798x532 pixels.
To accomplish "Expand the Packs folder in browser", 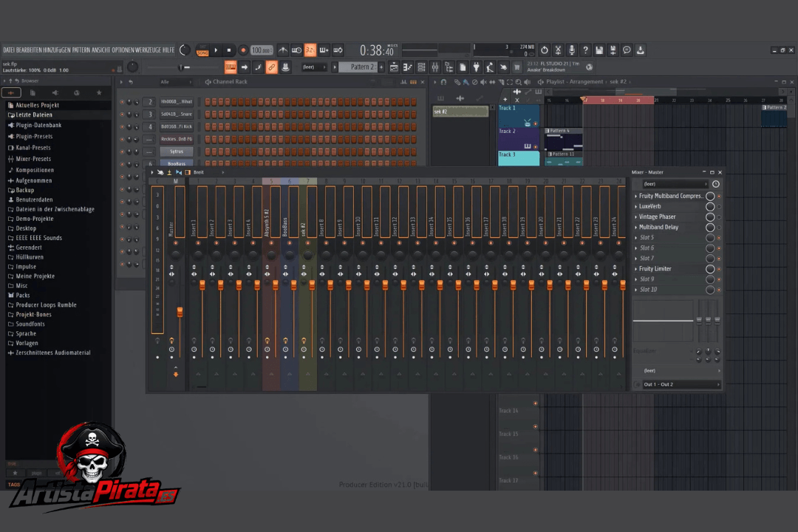I will [x=23, y=296].
